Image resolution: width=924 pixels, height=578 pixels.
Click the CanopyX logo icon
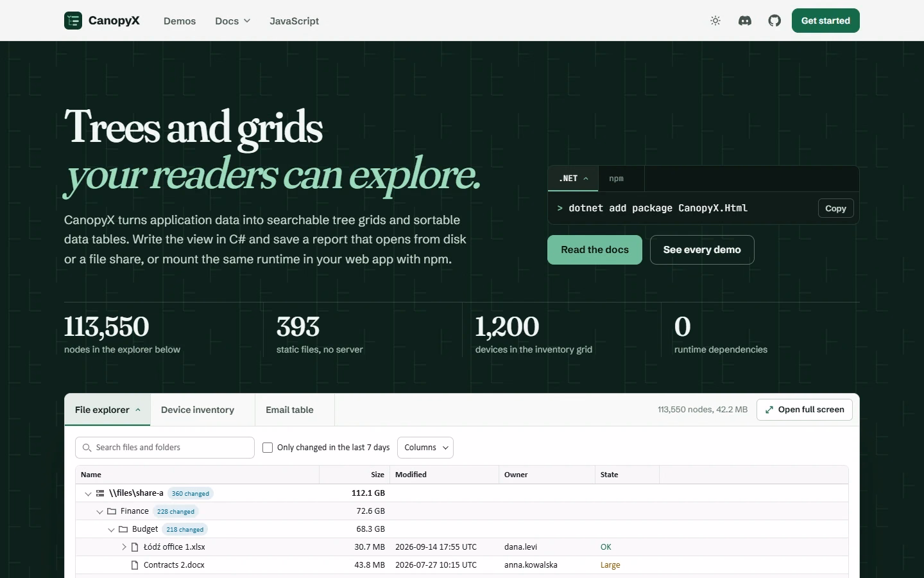point(73,21)
